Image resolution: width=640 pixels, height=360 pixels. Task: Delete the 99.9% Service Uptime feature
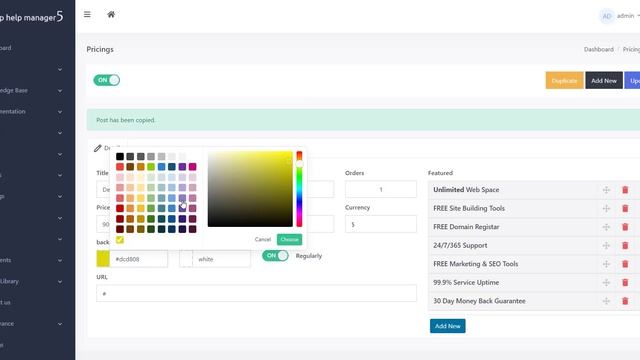pyautogui.click(x=625, y=282)
